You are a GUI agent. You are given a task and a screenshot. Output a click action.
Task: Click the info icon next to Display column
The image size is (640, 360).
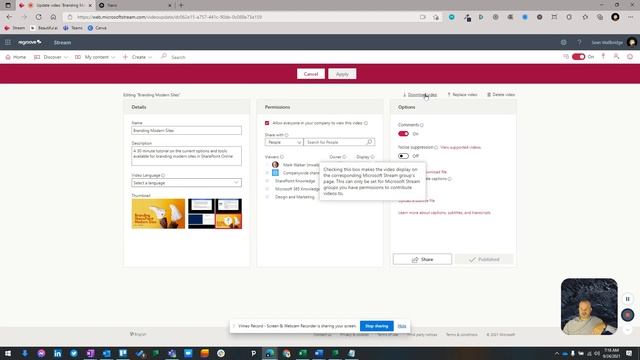[372, 157]
